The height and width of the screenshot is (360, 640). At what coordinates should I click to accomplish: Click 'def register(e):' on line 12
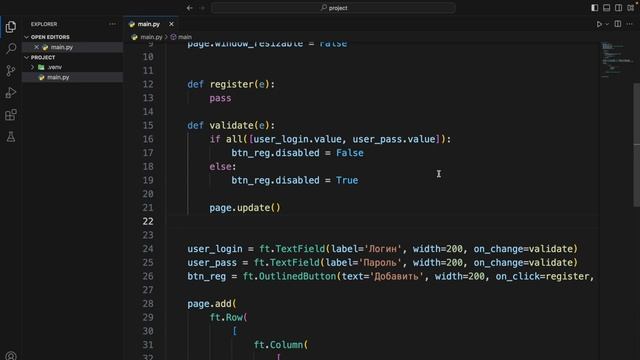coord(231,84)
